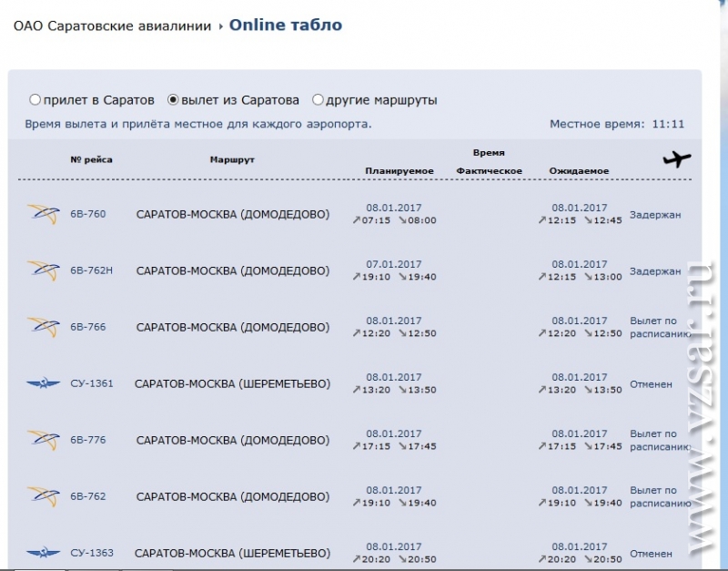The height and width of the screenshot is (571, 728).
Task: Click the black airplane icon in table header
Action: (677, 158)
